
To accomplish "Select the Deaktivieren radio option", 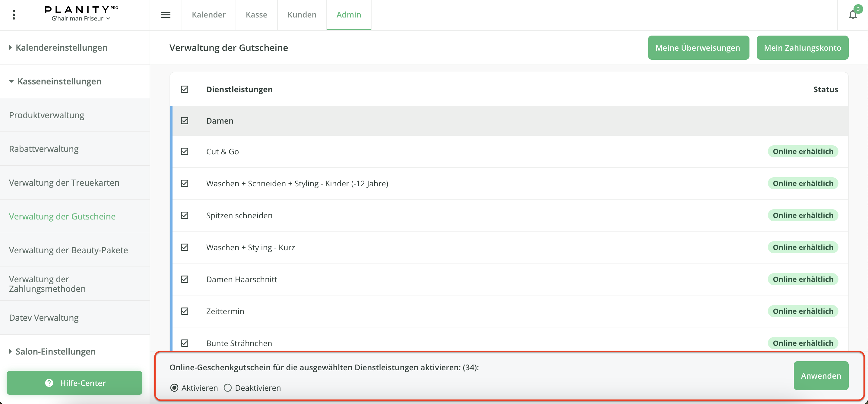I will click(228, 388).
